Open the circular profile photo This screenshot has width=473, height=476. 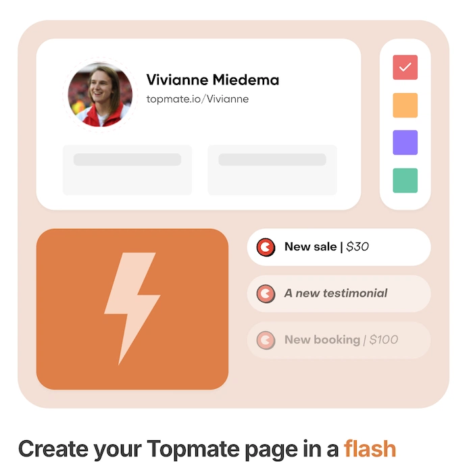tap(100, 95)
